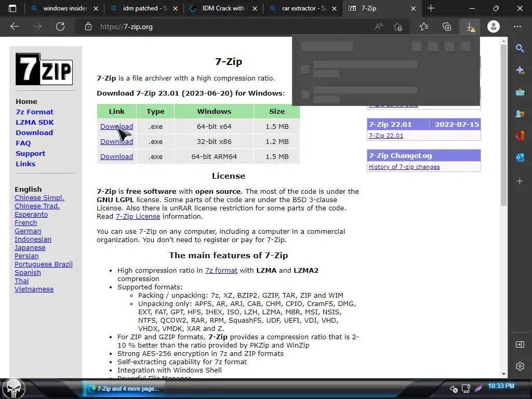Go back to previous page
Screen dimensions: 532x399
pos(15,26)
